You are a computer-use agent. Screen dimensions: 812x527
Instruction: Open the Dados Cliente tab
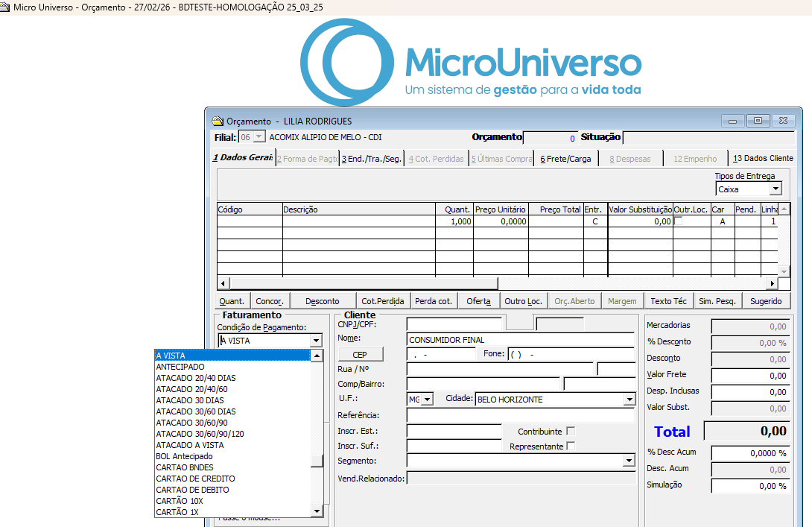click(763, 159)
